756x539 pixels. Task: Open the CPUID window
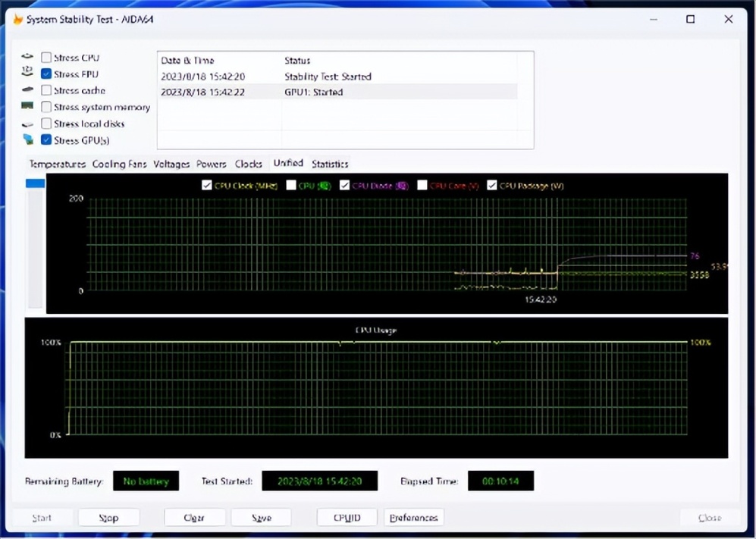tap(347, 518)
